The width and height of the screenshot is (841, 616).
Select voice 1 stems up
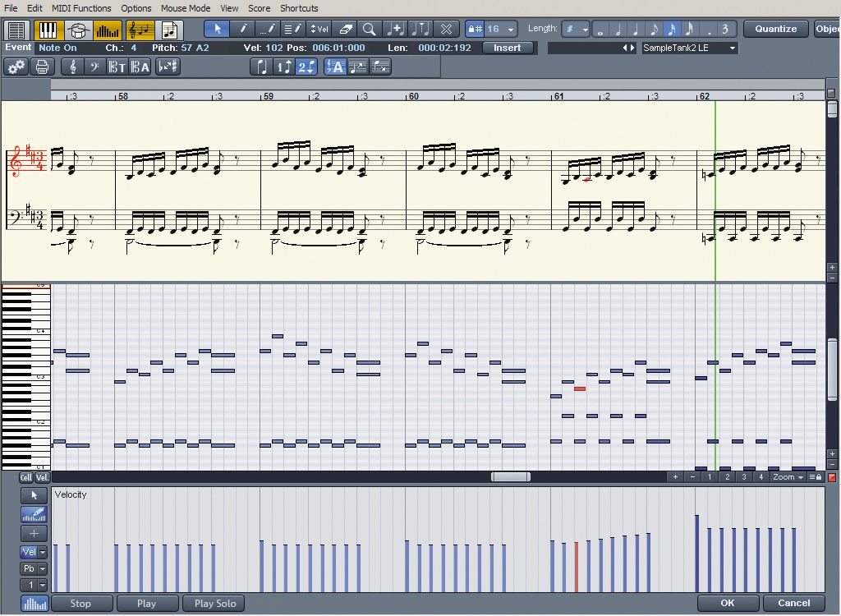pos(283,67)
